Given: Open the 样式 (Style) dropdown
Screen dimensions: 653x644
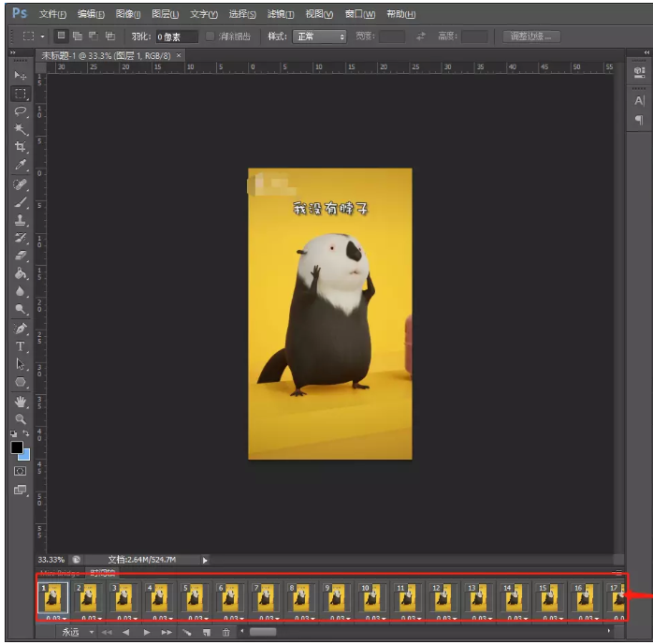Looking at the screenshot, I should coord(319,37).
